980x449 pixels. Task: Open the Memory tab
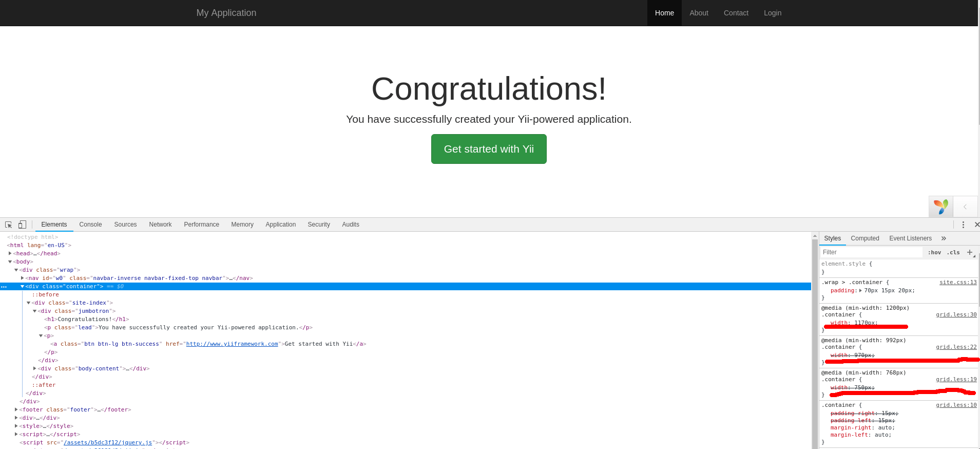(x=242, y=224)
